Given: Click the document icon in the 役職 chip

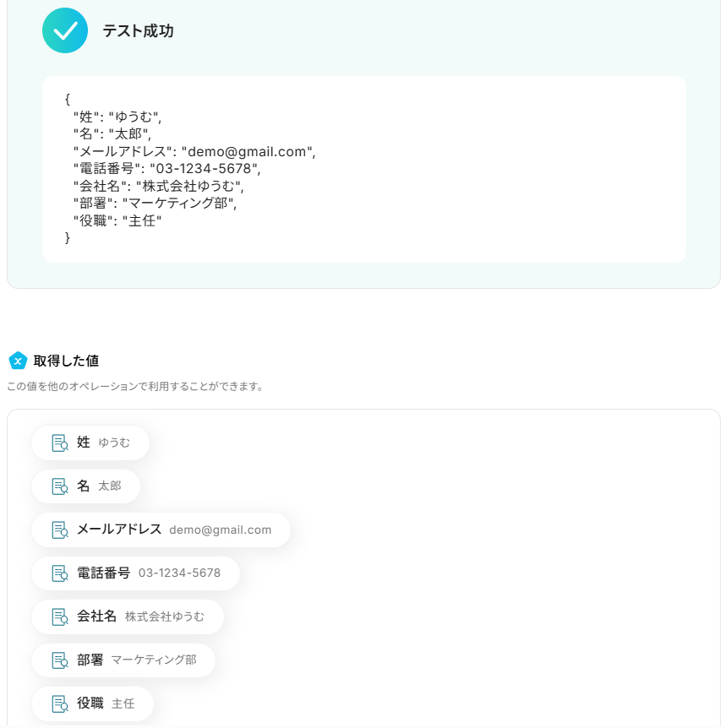Looking at the screenshot, I should (x=60, y=704).
